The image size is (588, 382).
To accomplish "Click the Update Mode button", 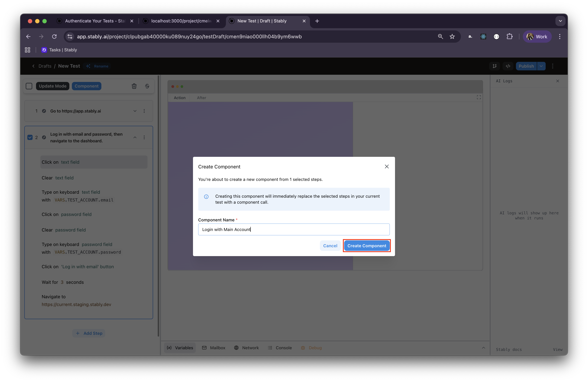I will (53, 86).
